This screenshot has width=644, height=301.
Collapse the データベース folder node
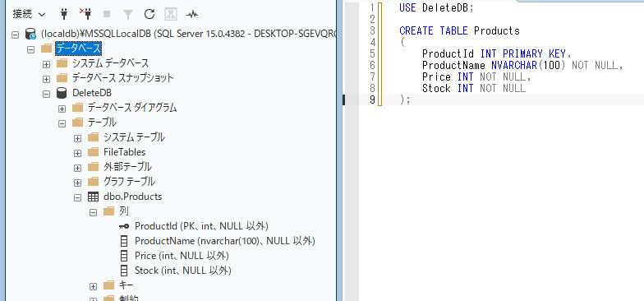point(30,49)
